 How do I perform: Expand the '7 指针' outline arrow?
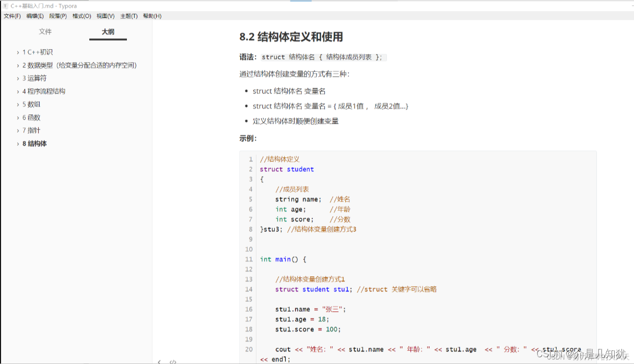point(18,131)
